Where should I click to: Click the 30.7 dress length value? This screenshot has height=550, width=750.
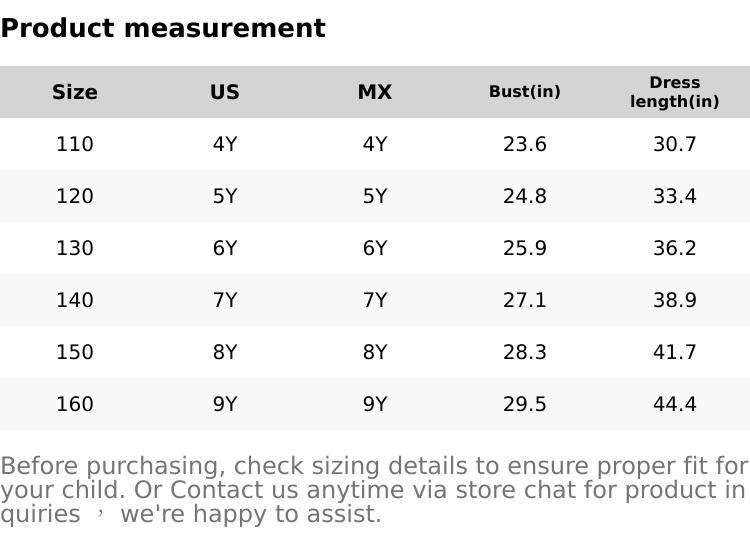pyautogui.click(x=675, y=144)
